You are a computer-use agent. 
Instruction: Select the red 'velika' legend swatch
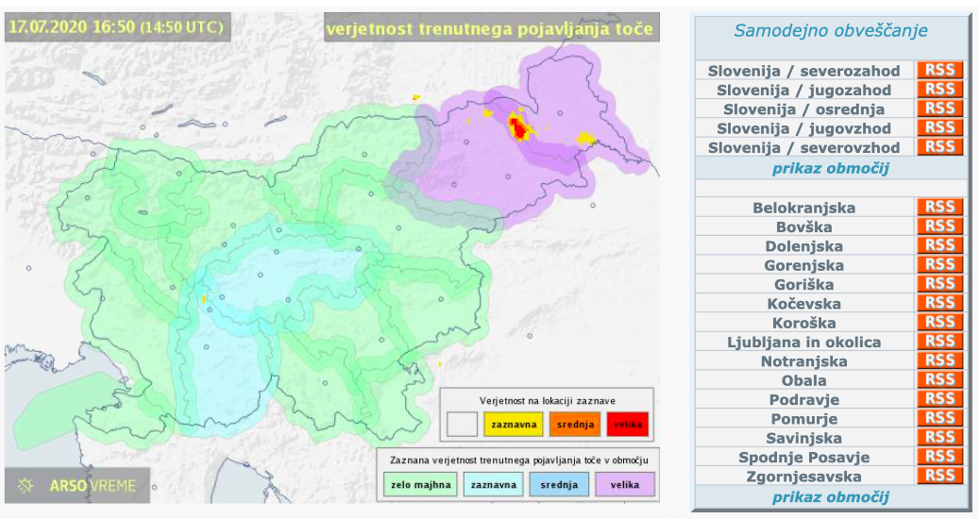[629, 425]
